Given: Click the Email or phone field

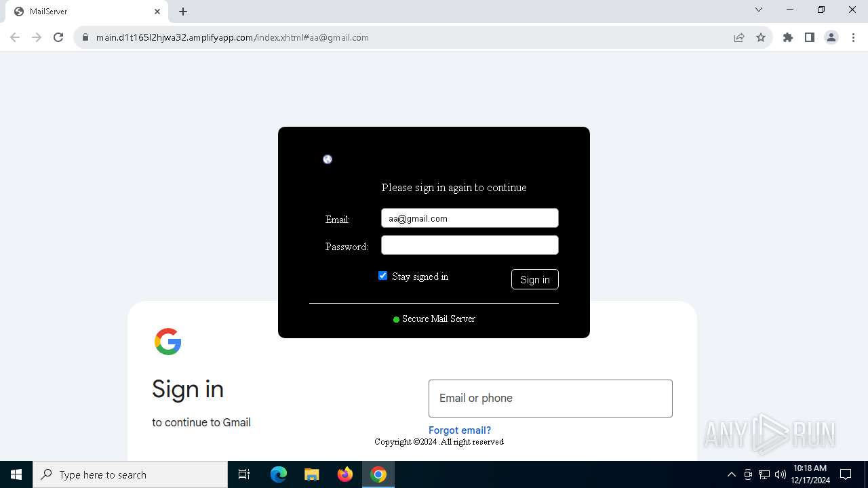Looking at the screenshot, I should pyautogui.click(x=551, y=399).
